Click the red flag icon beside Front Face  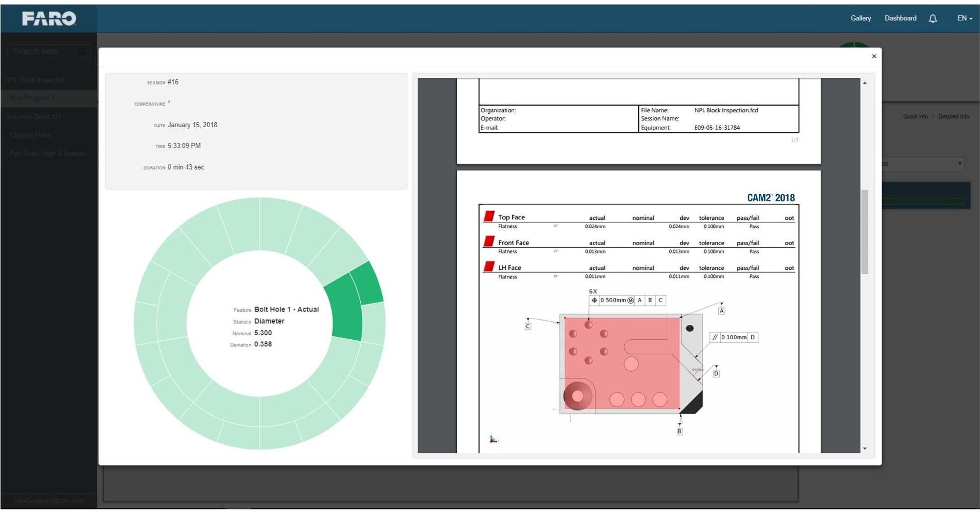click(x=489, y=242)
